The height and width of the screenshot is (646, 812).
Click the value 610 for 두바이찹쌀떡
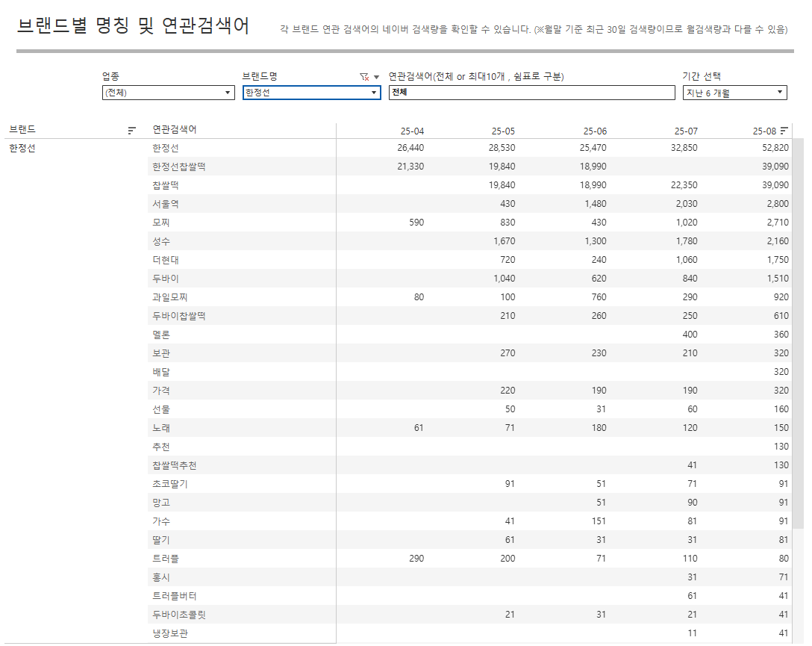click(x=781, y=315)
